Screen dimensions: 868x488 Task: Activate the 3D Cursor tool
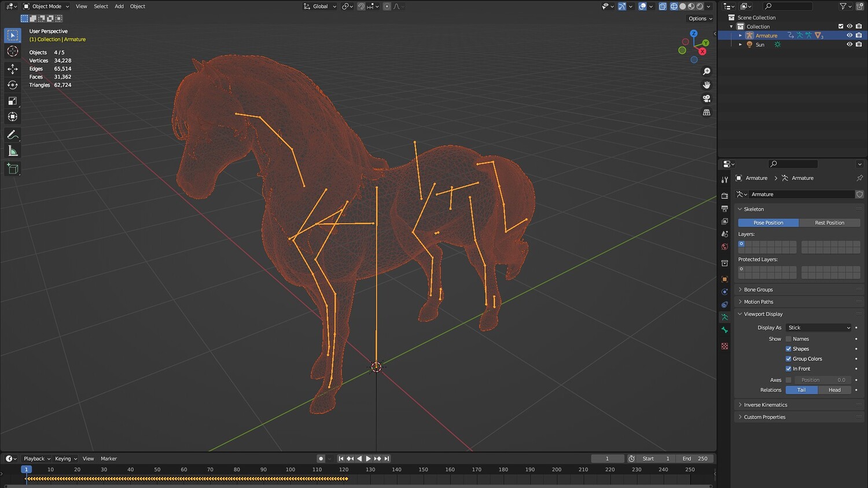[x=12, y=51]
